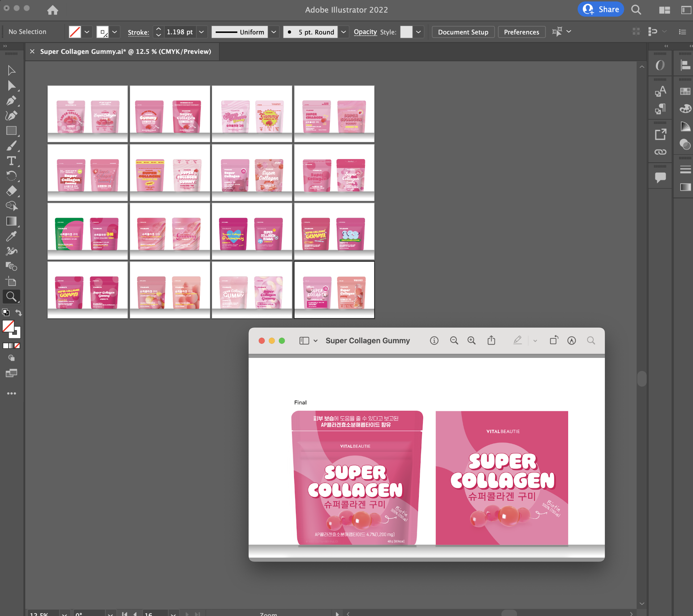Toggle Preview sidebar view
Viewport: 693px width, 616px height.
(x=304, y=341)
